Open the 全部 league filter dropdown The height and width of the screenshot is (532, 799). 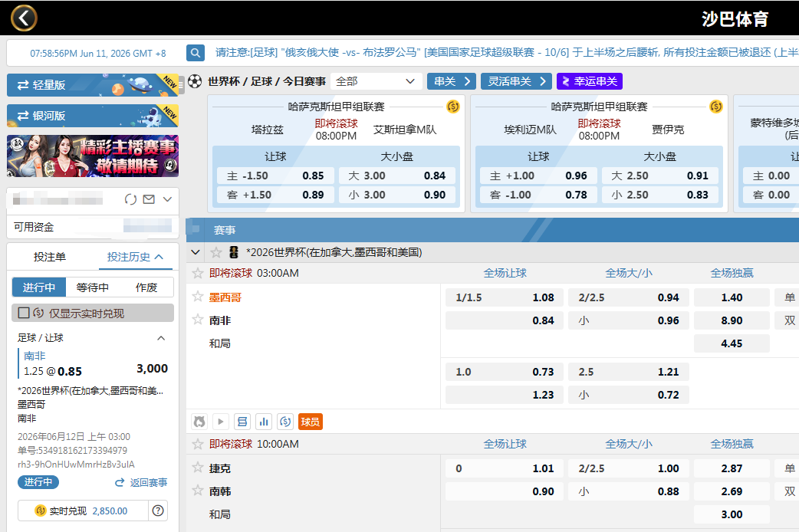click(376, 81)
